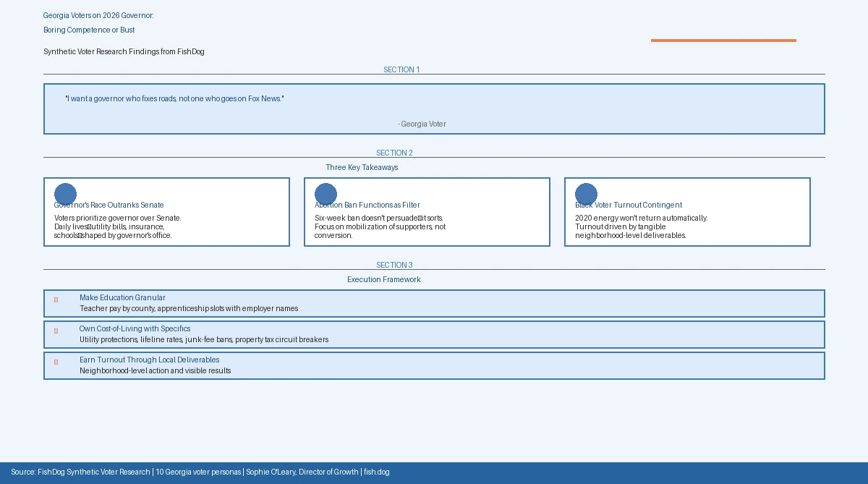Viewport: 868px width, 484px height.
Task: Click heading 'Governor's Race Outranks Senate'
Action: coord(109,205)
